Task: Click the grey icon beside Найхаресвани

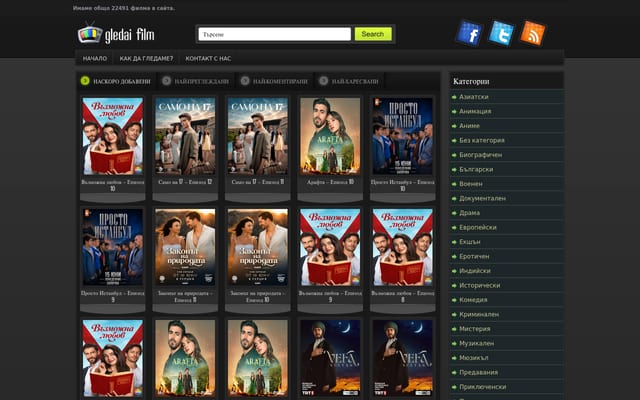Action: click(x=323, y=81)
